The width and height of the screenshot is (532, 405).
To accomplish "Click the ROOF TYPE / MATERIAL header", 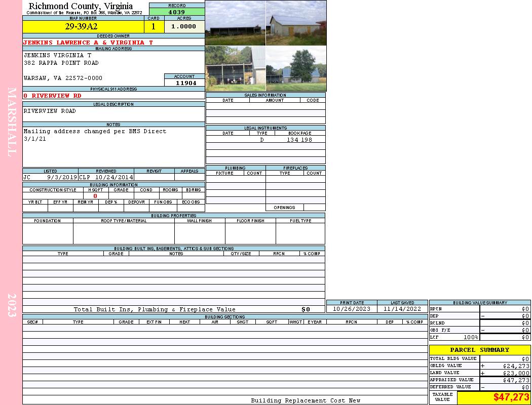I will [124, 221].
